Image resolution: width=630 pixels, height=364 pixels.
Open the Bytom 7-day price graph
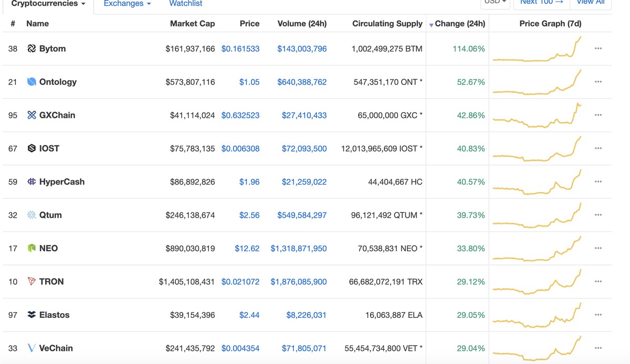(537, 49)
